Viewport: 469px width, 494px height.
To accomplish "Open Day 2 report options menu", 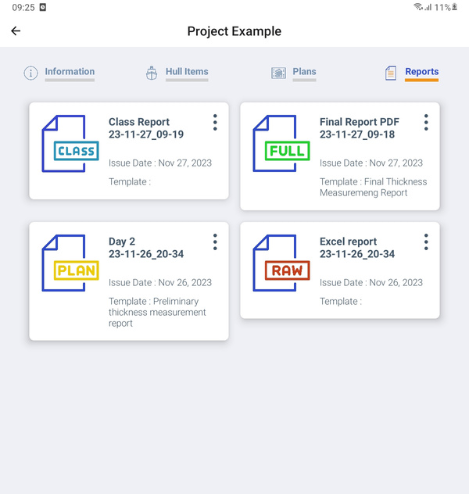I will point(215,242).
